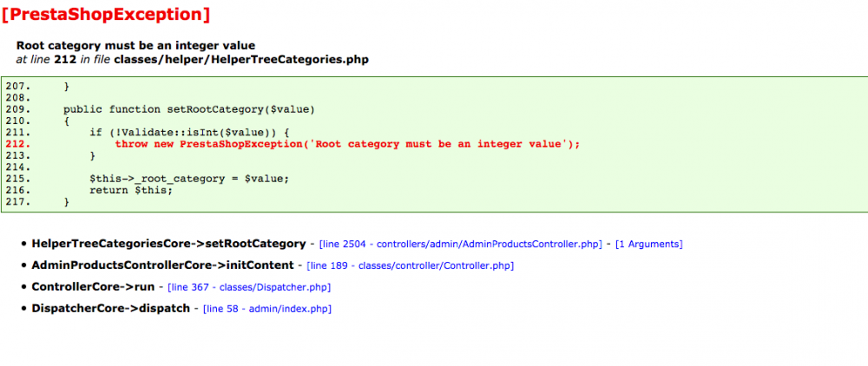Image resolution: width=868 pixels, height=366 pixels.
Task: Click code line 216 return $this
Action: tap(131, 191)
